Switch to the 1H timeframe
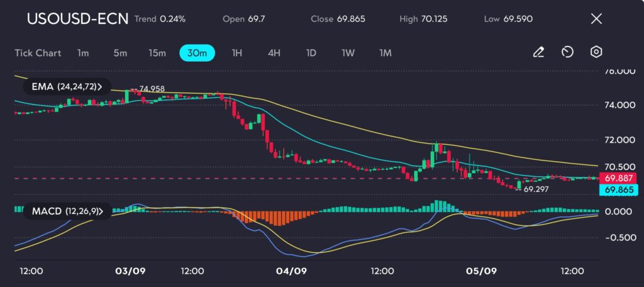The height and width of the screenshot is (287, 644). click(x=237, y=53)
